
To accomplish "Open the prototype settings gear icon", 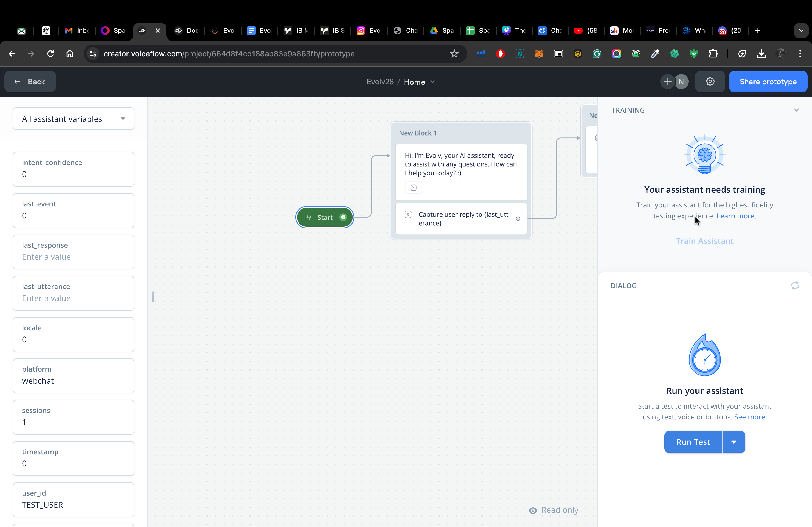I will 710,82.
